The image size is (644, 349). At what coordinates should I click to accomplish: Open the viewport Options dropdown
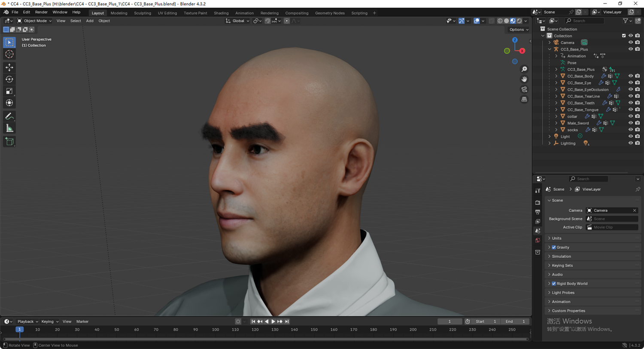click(519, 30)
